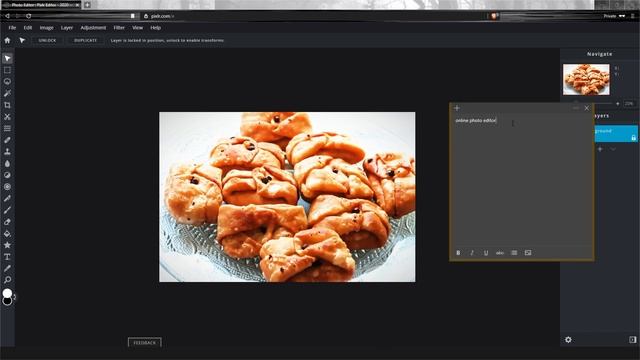Add a new layer with plus button
Image resolution: width=640 pixels, height=360 pixels.
click(x=600, y=149)
